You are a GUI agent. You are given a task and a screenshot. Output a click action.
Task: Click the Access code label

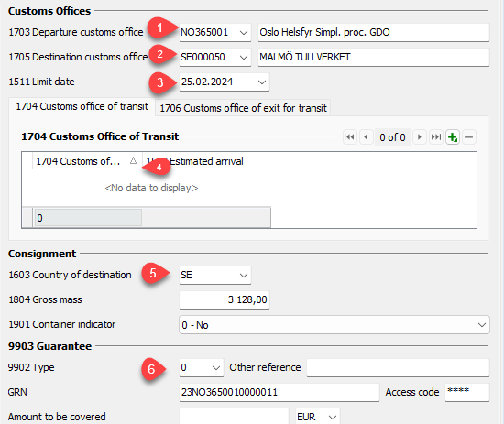(412, 392)
